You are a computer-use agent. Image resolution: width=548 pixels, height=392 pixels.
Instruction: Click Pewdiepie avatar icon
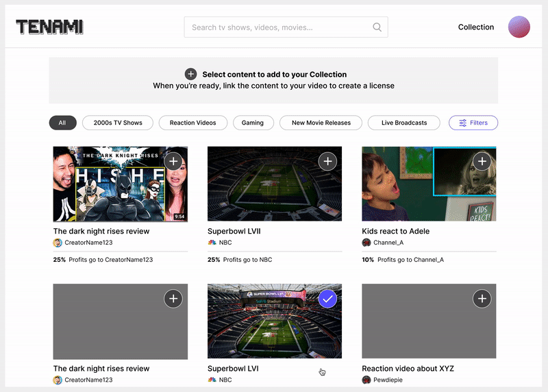(x=366, y=380)
